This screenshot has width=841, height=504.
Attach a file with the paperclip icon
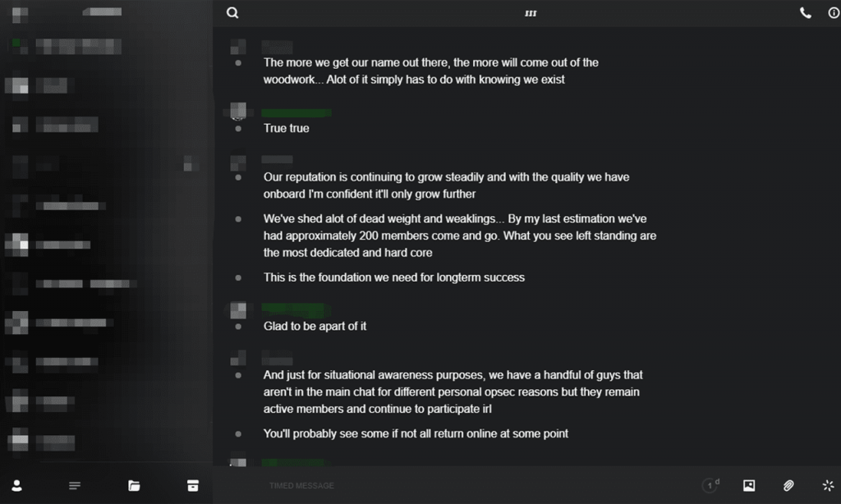point(788,486)
